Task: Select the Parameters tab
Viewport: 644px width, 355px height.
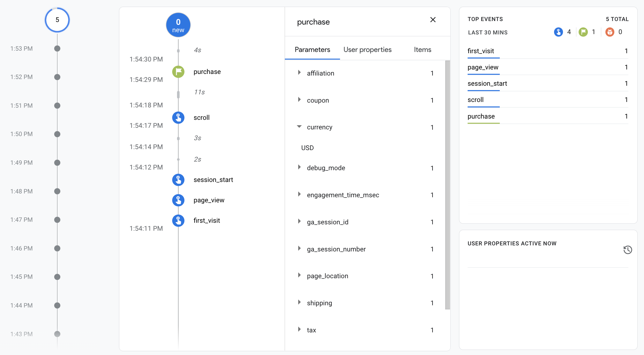Action: (312, 49)
